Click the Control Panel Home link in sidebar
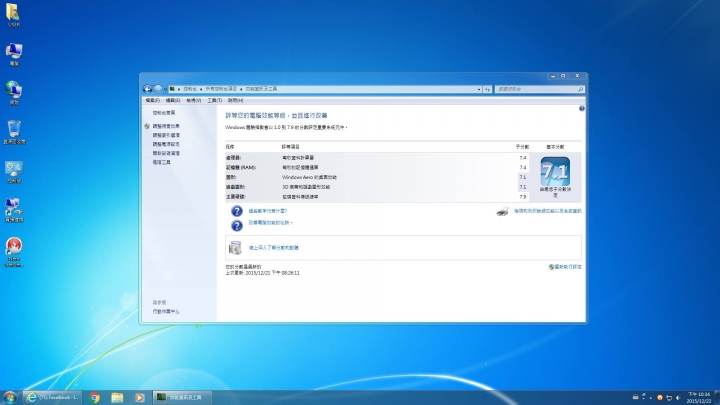 tap(164, 113)
